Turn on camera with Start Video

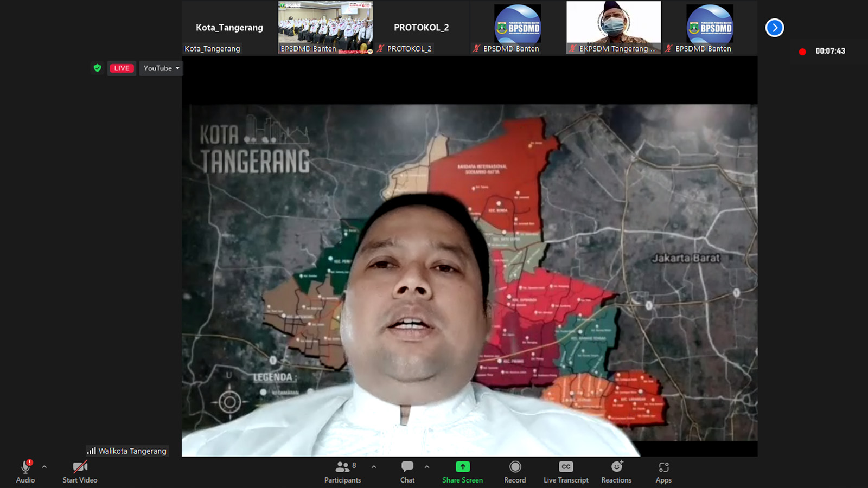pos(80,471)
